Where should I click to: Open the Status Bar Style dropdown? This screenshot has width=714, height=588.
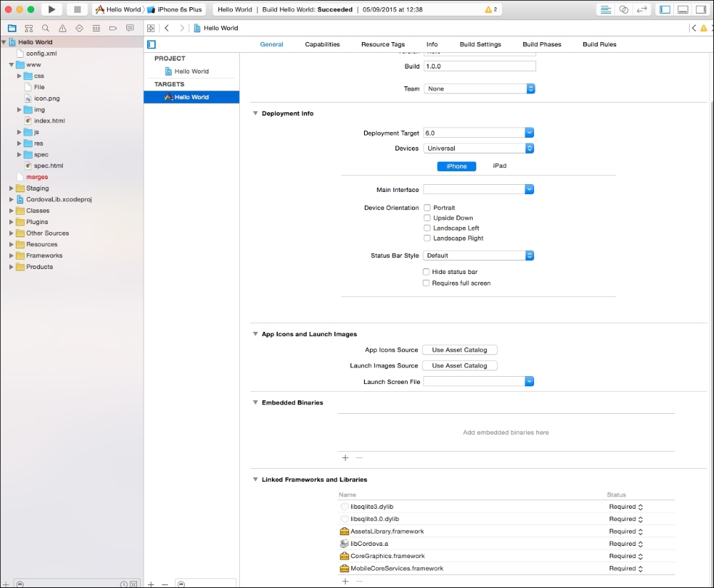click(x=478, y=255)
